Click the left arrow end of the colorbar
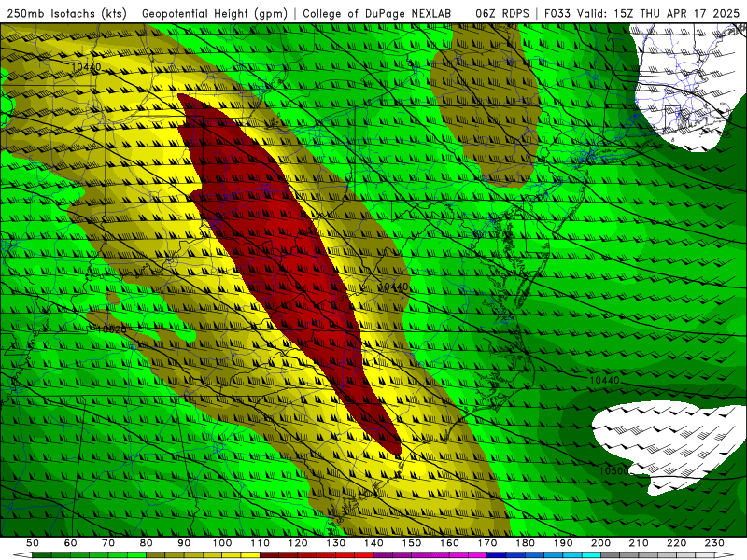This screenshot has height=560, width=747. [22, 555]
